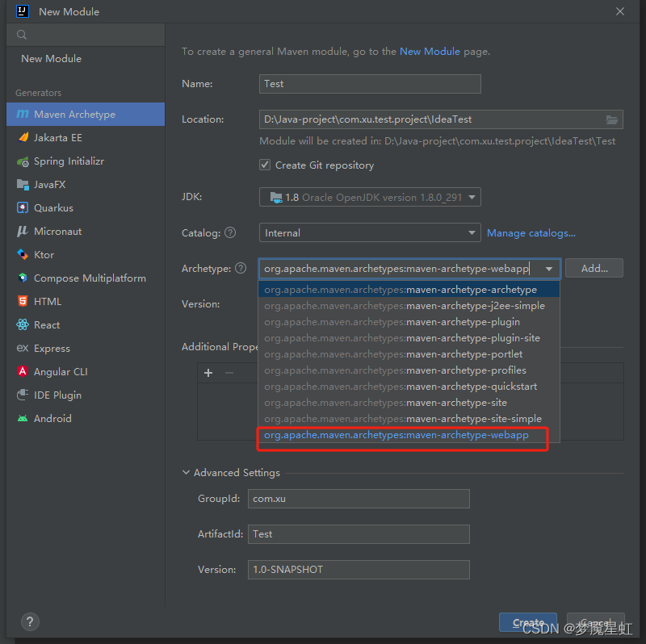Click the Jakarta EE generator icon

(23, 137)
